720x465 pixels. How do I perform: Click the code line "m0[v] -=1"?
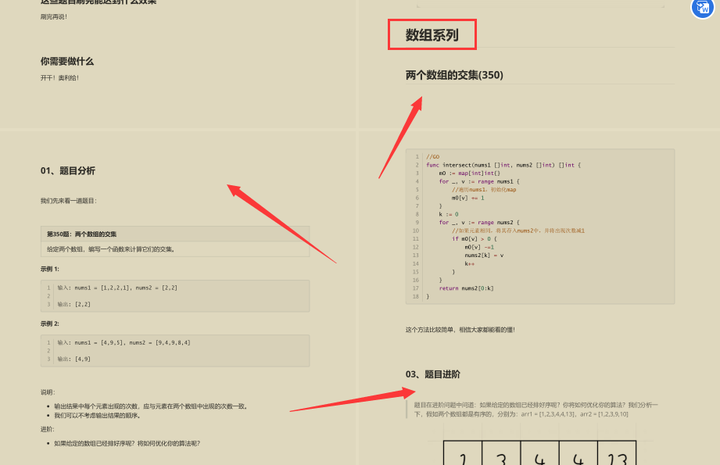(479, 247)
